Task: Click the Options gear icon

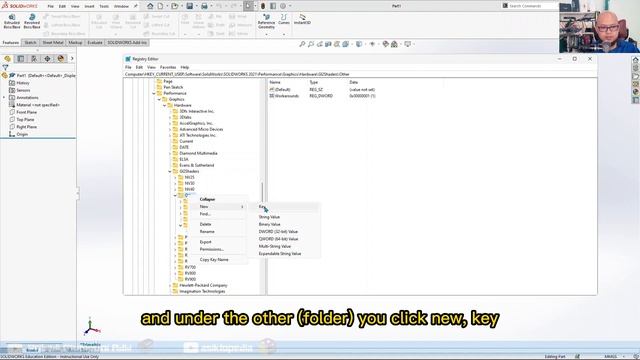Action: pyautogui.click(x=283, y=6)
